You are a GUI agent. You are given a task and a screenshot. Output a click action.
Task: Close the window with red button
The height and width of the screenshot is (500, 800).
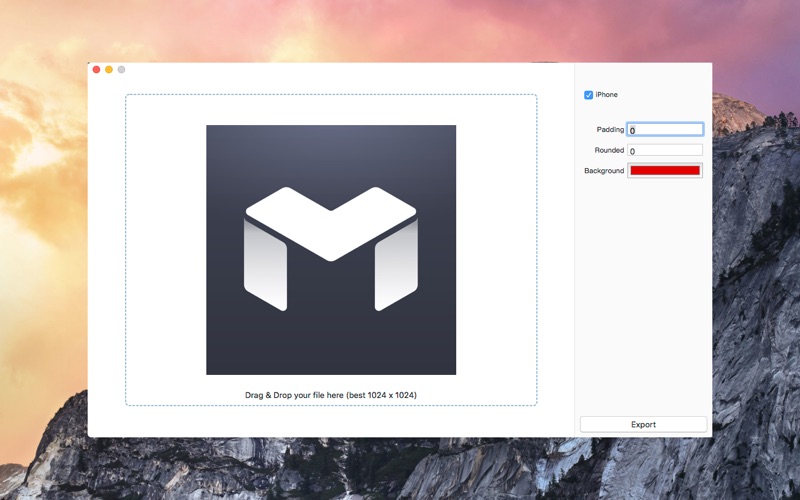pyautogui.click(x=96, y=69)
